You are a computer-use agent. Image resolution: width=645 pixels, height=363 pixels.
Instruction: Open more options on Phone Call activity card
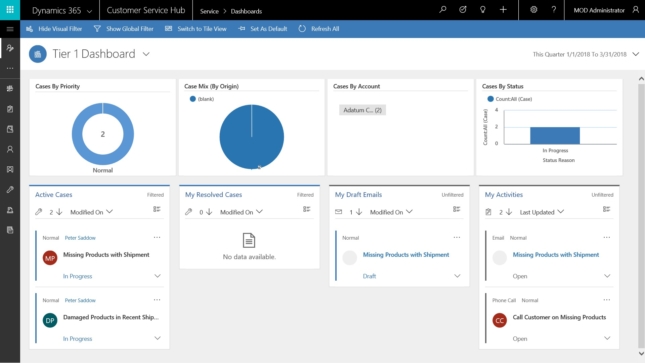coord(606,300)
